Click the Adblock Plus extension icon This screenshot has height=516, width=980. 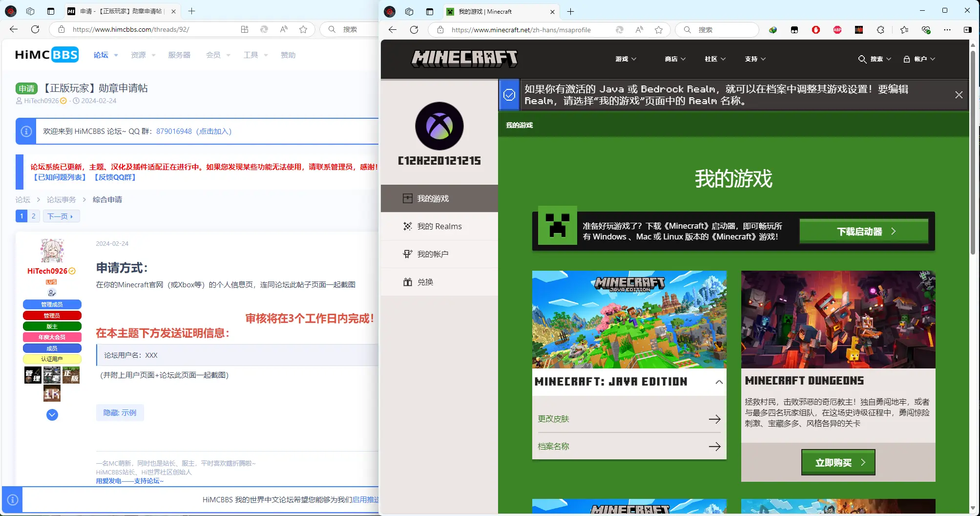(837, 30)
